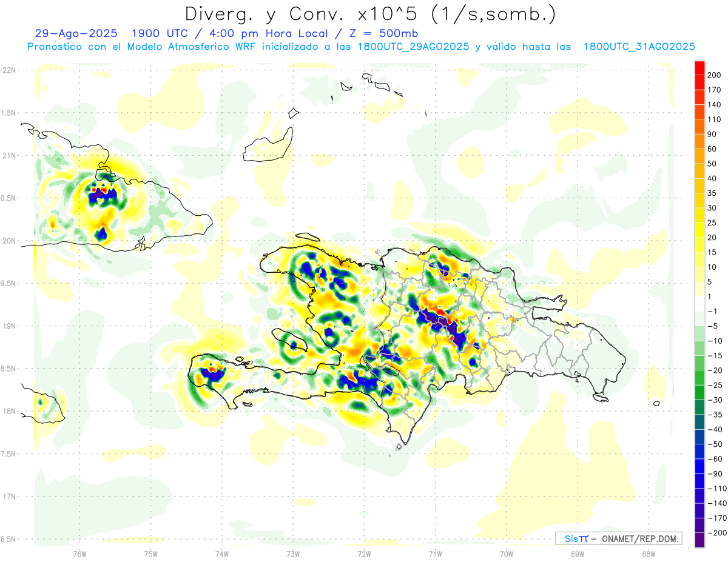
Task: Click the '74W' longitude label
Action: (x=221, y=554)
